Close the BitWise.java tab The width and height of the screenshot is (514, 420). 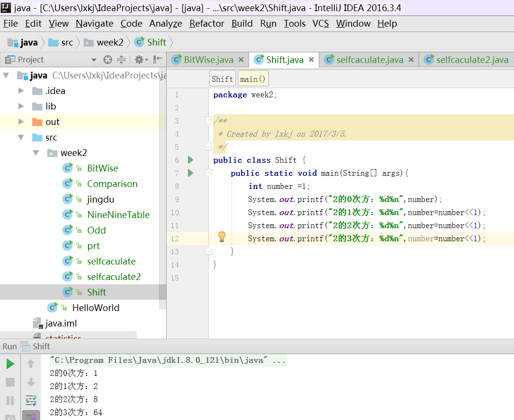(241, 60)
